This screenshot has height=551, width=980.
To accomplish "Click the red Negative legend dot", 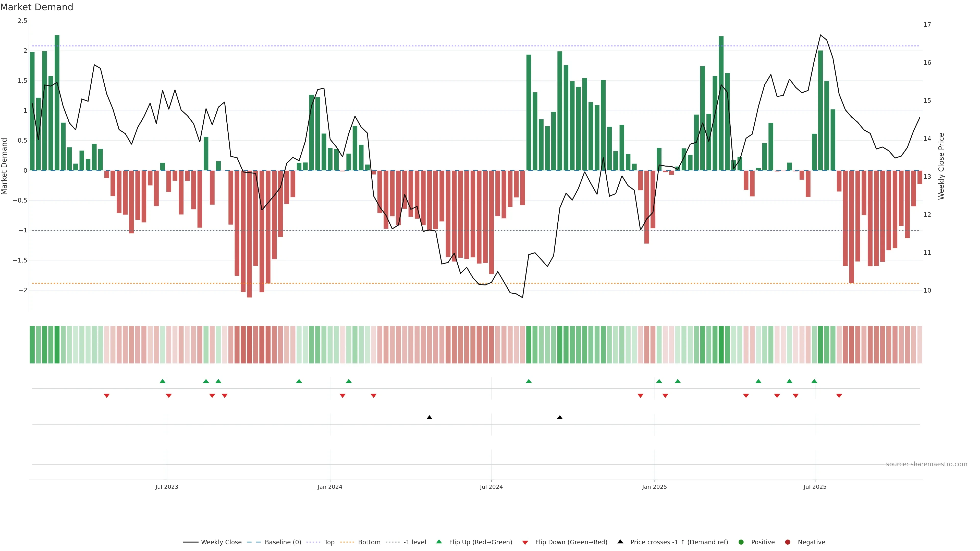I will (788, 542).
